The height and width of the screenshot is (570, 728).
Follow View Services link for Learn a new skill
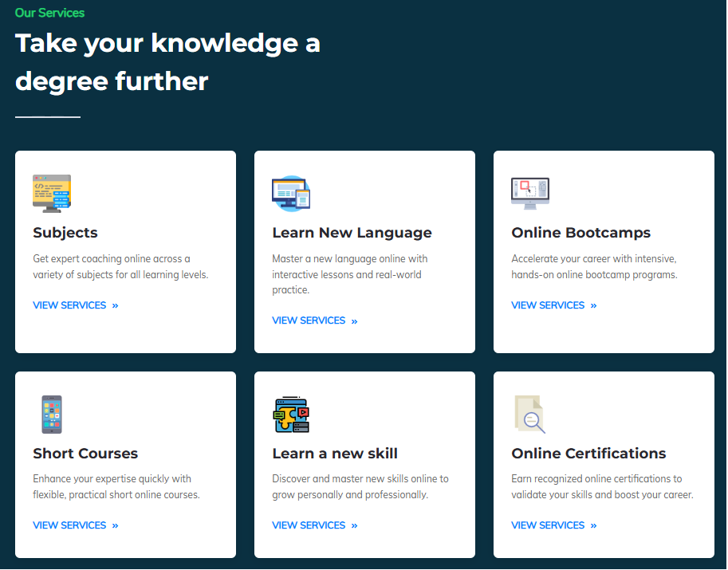[315, 525]
